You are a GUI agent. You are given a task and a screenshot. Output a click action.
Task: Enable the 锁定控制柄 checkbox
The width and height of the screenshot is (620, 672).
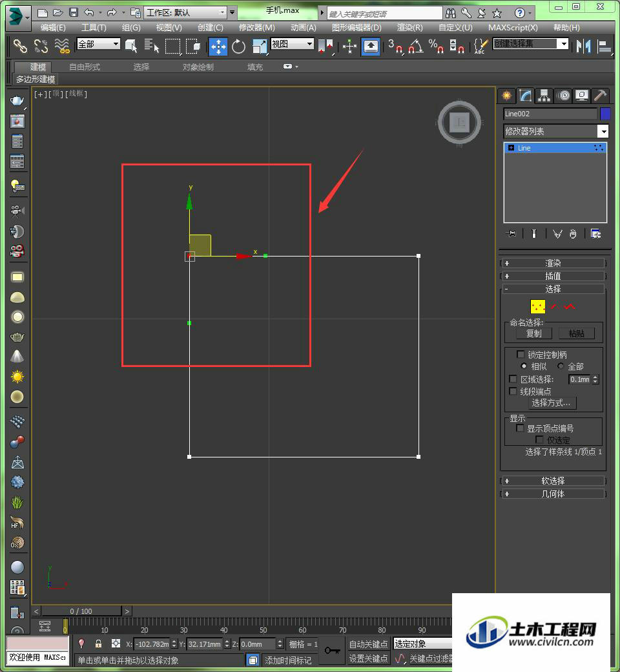[x=521, y=355]
